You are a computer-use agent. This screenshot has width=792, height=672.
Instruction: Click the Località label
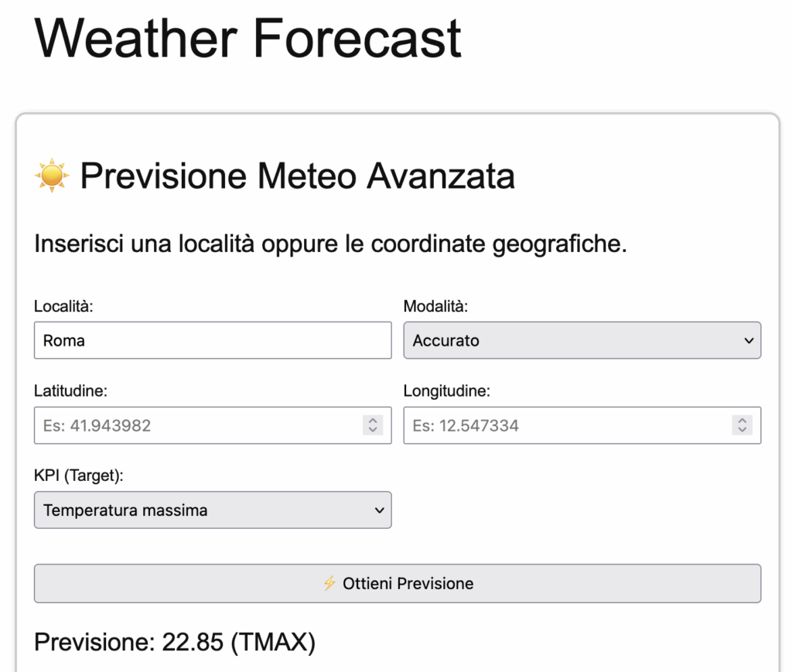pyautogui.click(x=63, y=306)
